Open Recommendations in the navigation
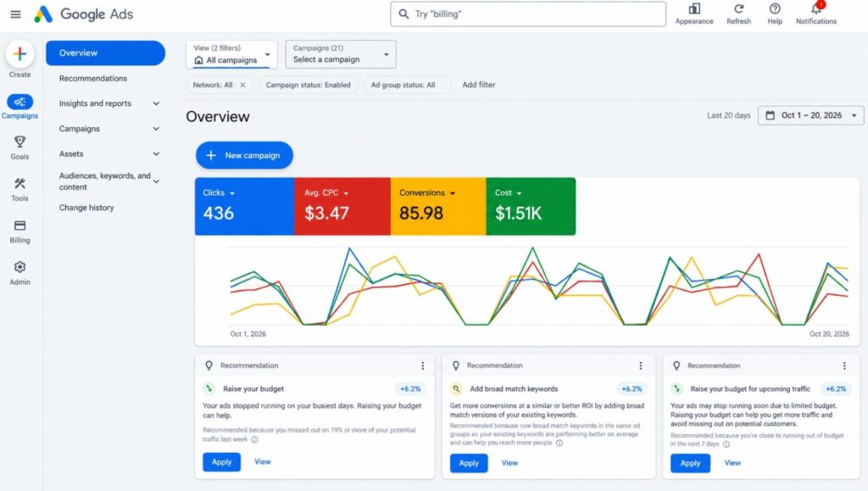This screenshot has width=868, height=491. [93, 79]
